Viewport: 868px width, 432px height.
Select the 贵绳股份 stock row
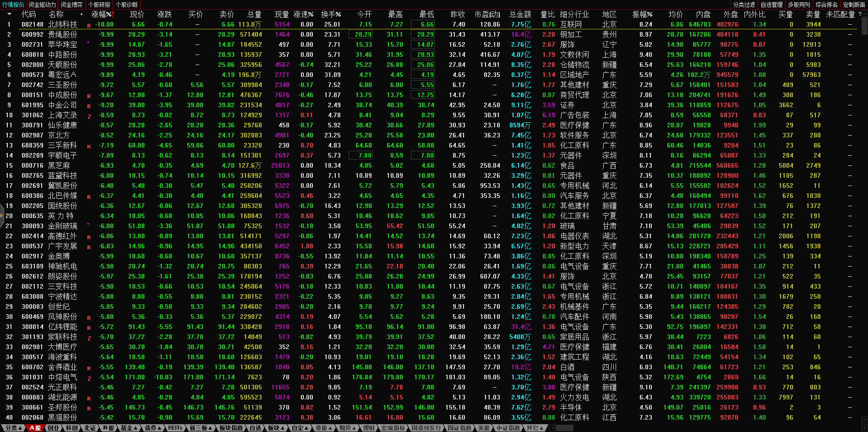[63, 34]
